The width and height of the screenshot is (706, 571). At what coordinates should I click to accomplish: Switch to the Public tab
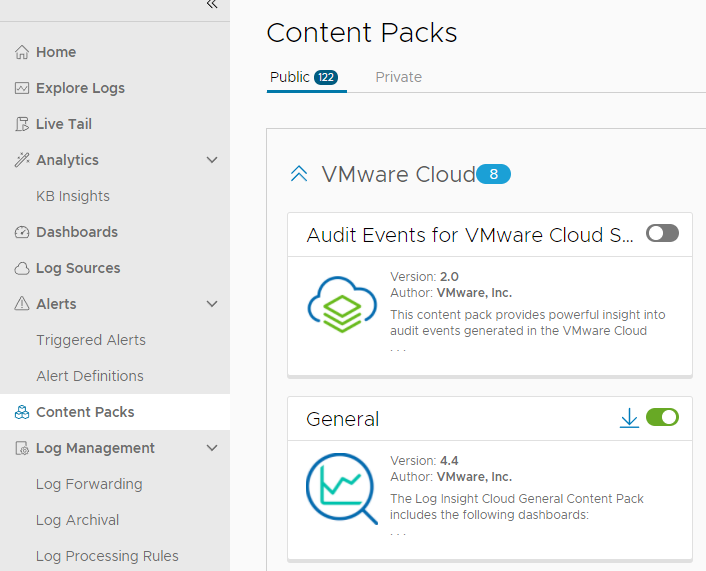306,77
